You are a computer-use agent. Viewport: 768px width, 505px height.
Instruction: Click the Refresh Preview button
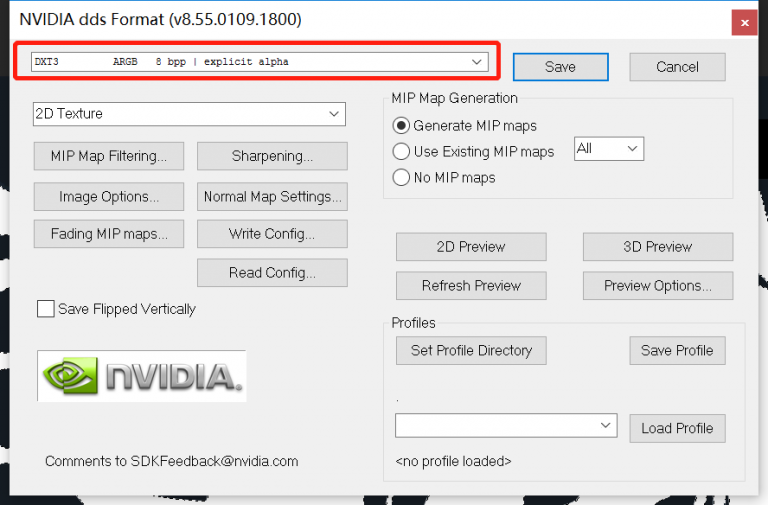(471, 286)
